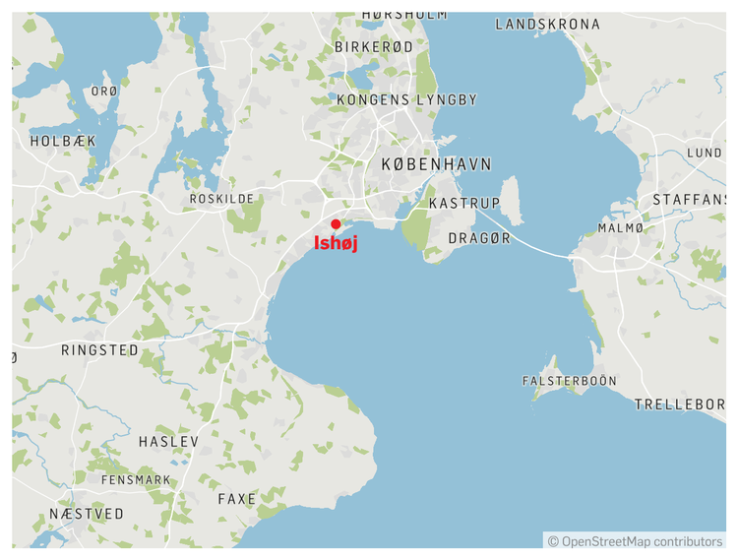This screenshot has width=738, height=560.
Task: Click the Holbæk town label
Action: point(63,141)
